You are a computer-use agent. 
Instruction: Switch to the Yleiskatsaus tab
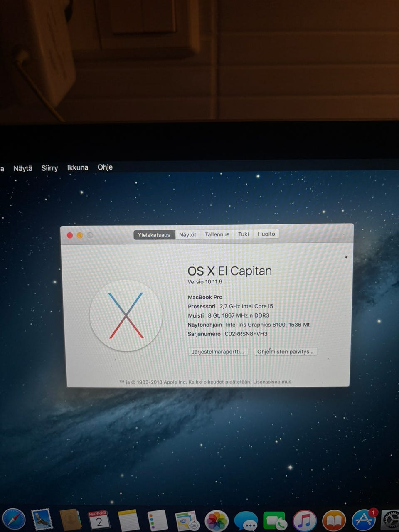(154, 235)
